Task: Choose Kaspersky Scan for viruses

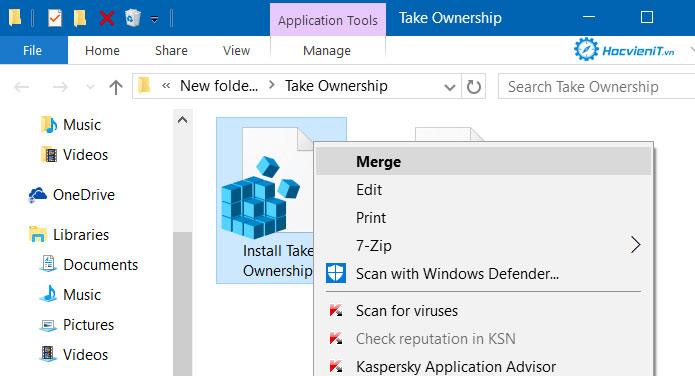Action: click(484, 311)
